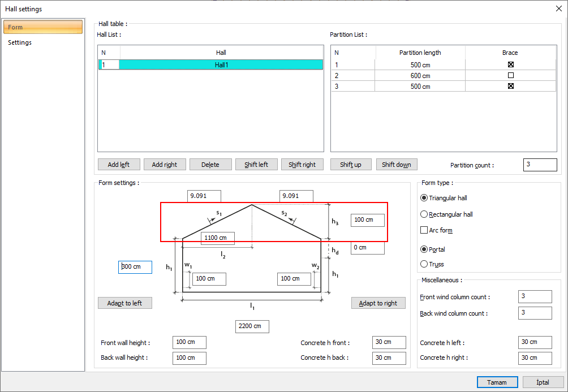Close the Hall settings dialog
The width and height of the screenshot is (568, 392).
(559, 8)
